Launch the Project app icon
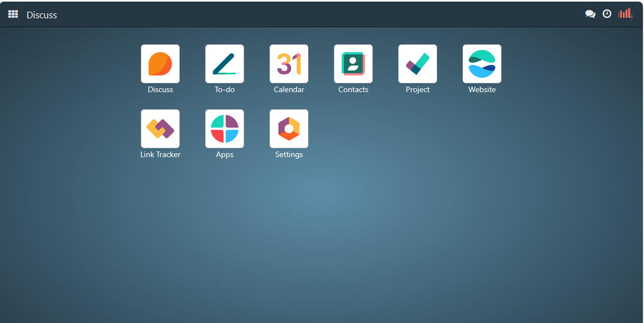The height and width of the screenshot is (323, 644). click(417, 64)
